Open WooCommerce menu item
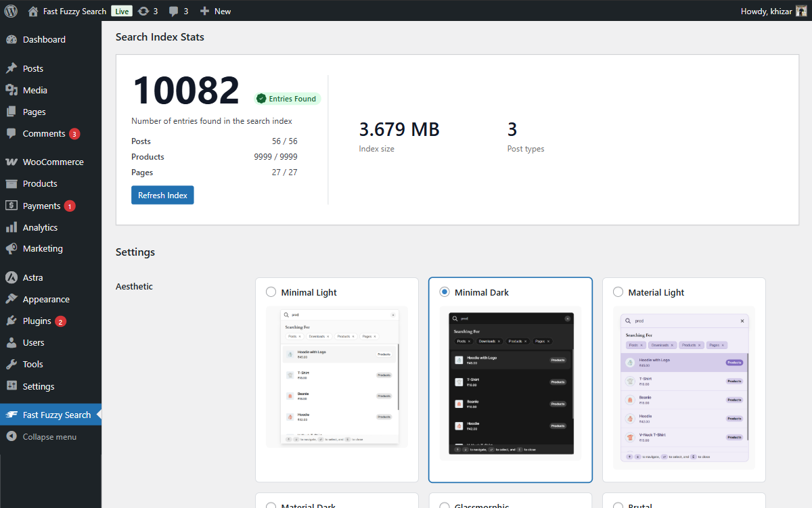This screenshot has width=812, height=508. [51, 162]
